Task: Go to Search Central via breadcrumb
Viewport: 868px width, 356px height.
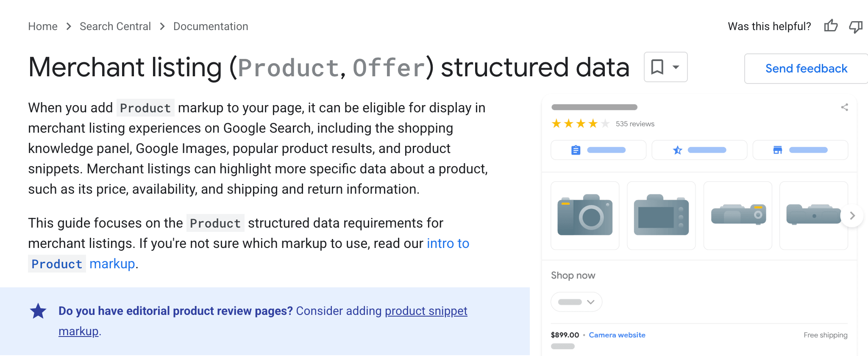Action: pyautogui.click(x=115, y=26)
